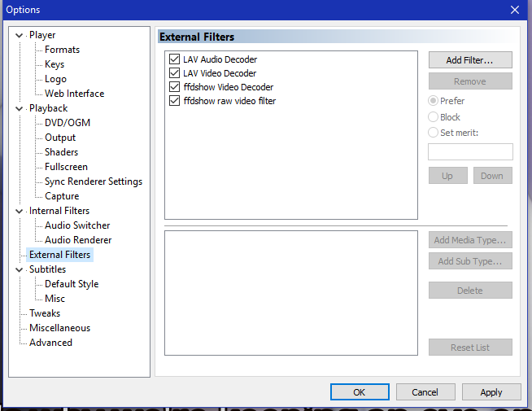Image resolution: width=532 pixels, height=411 pixels.
Task: Select Shaders in the options tree
Action: [x=61, y=152]
